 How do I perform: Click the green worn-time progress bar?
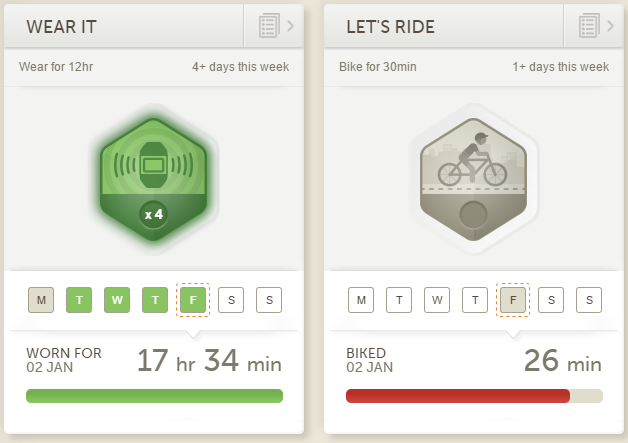(154, 396)
